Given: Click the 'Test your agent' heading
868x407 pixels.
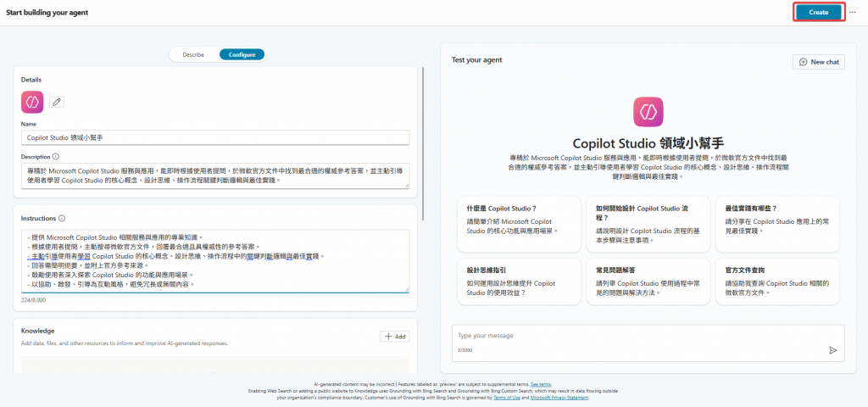Looking at the screenshot, I should pos(476,59).
